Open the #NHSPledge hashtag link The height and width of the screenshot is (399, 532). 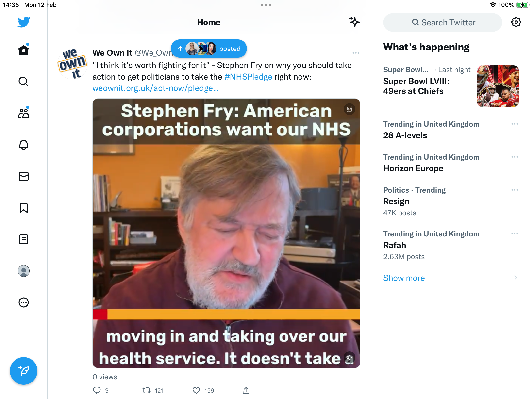248,77
